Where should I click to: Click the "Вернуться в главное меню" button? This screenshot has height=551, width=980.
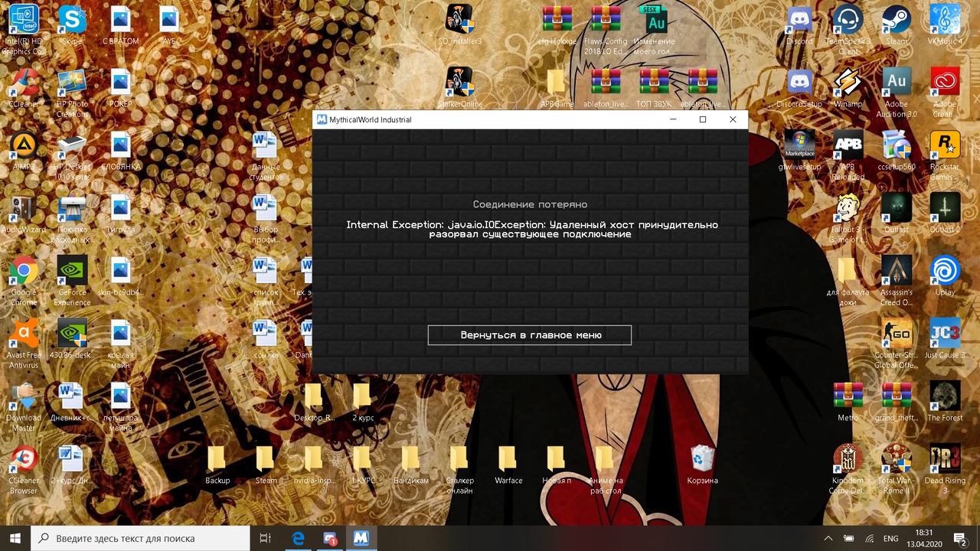point(529,335)
